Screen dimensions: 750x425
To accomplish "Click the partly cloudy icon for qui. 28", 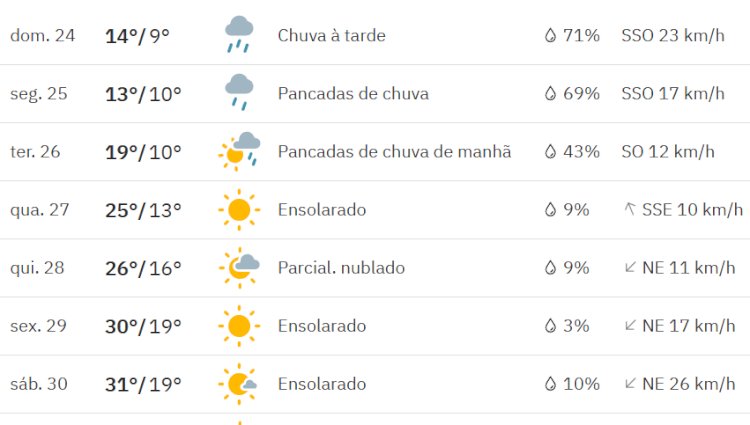I will [x=239, y=267].
